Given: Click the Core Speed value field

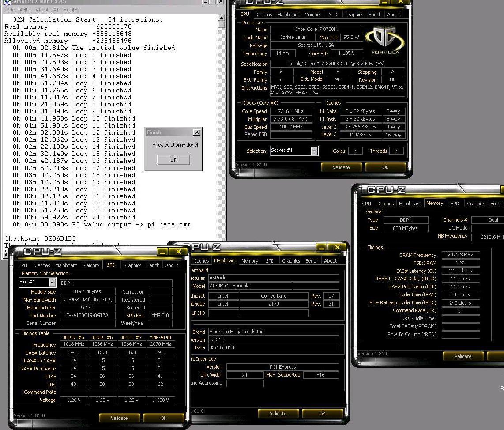Looking at the screenshot, I should coord(291,111).
